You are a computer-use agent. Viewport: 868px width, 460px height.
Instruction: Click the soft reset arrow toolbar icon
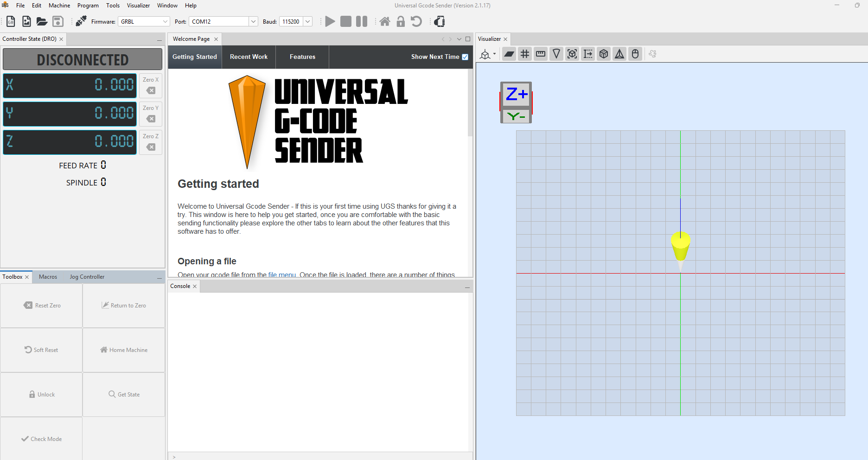(416, 21)
